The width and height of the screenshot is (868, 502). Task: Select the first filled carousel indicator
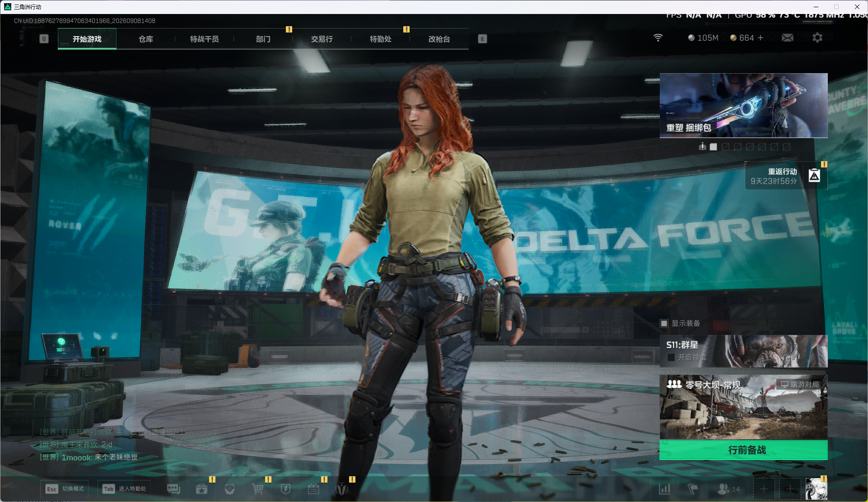click(x=714, y=147)
